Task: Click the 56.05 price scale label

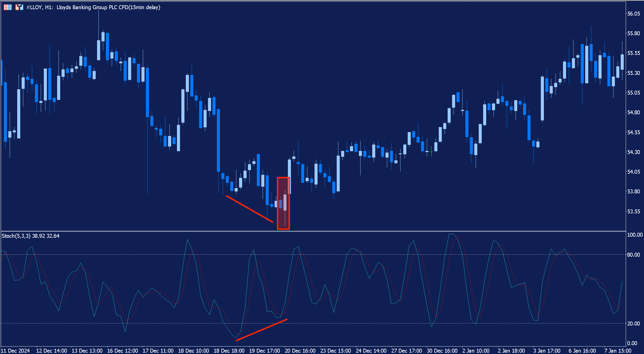Action: 634,14
